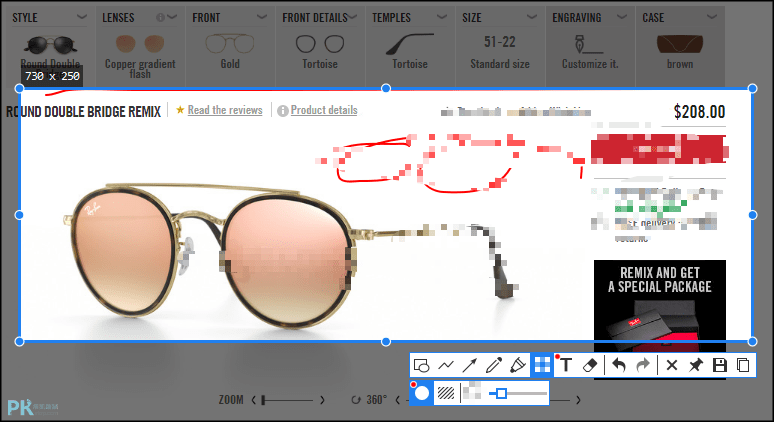The height and width of the screenshot is (422, 774).
Task: Click the brown case thumbnail
Action: (680, 44)
